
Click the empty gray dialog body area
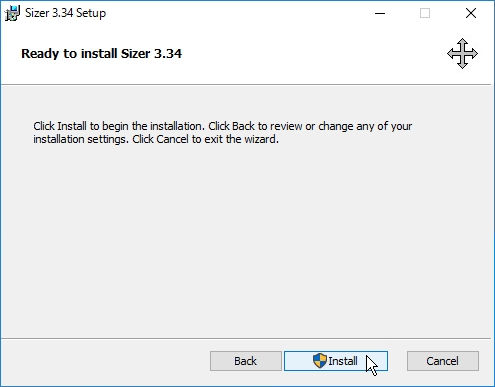[x=246, y=240]
